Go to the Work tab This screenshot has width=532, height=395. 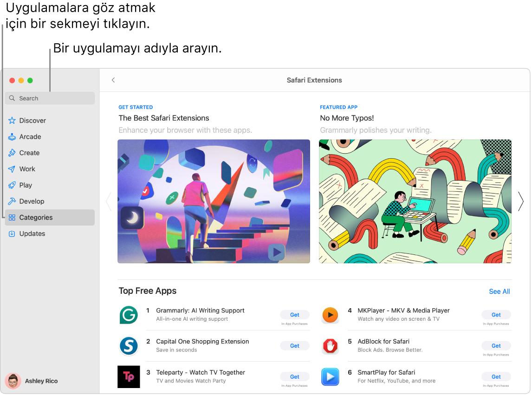pyautogui.click(x=27, y=169)
